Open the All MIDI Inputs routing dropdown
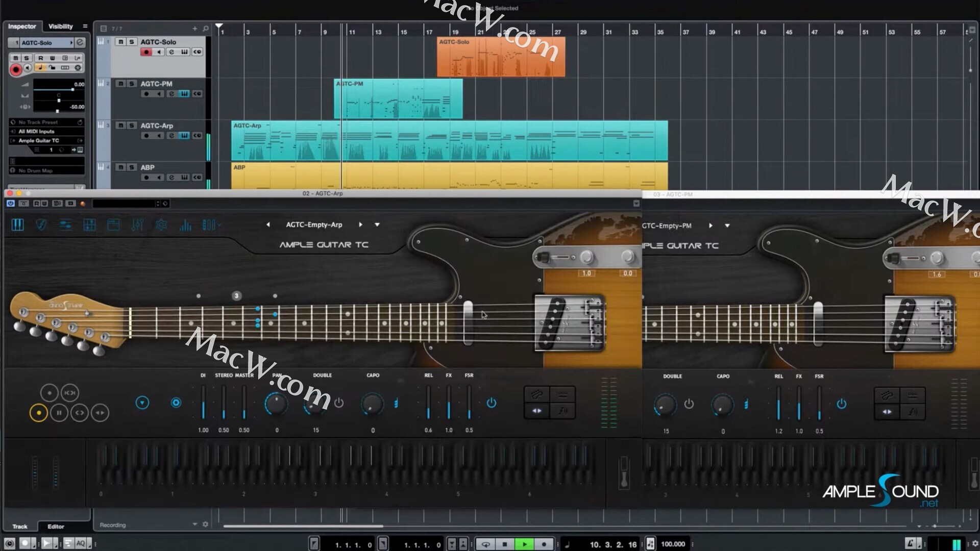The image size is (980, 551). pos(46,131)
